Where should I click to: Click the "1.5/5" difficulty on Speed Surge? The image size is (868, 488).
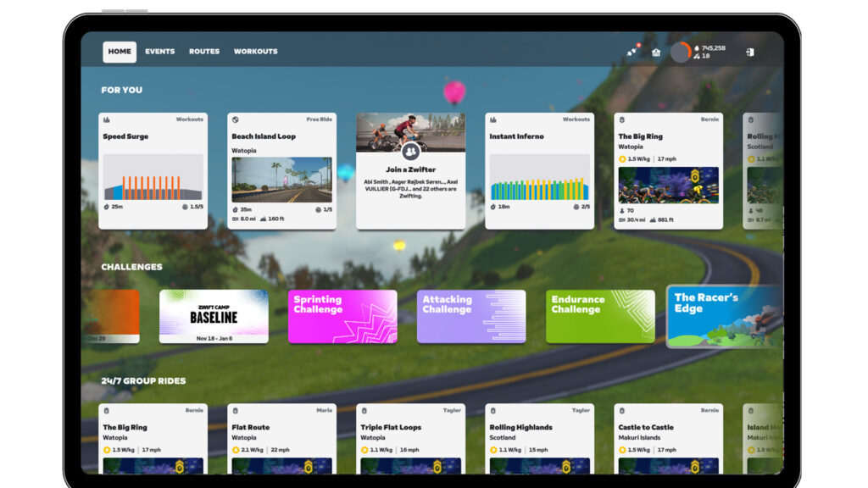click(197, 207)
